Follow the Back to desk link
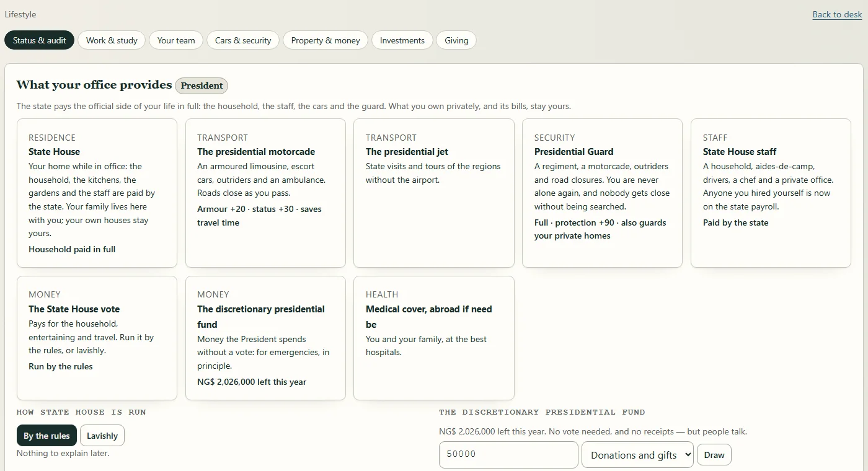868x471 pixels. coord(837,14)
